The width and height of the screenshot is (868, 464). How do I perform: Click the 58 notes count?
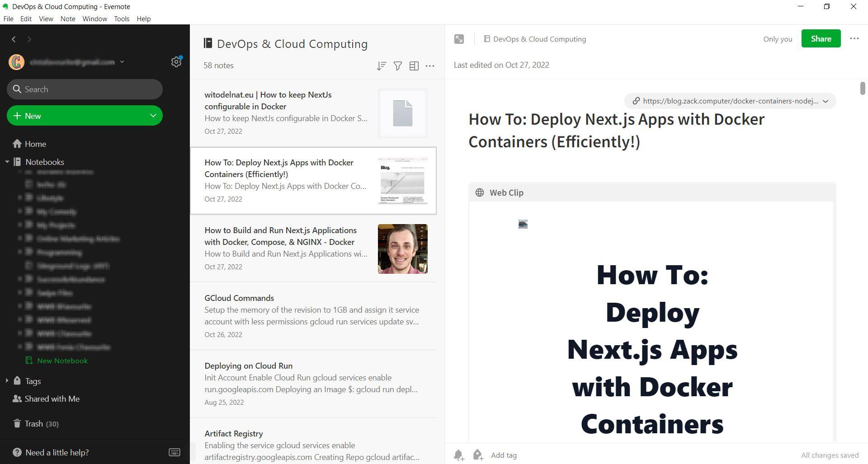click(218, 66)
